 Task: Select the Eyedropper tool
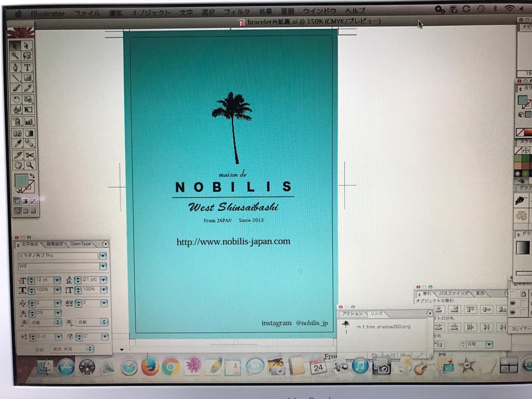click(x=17, y=143)
